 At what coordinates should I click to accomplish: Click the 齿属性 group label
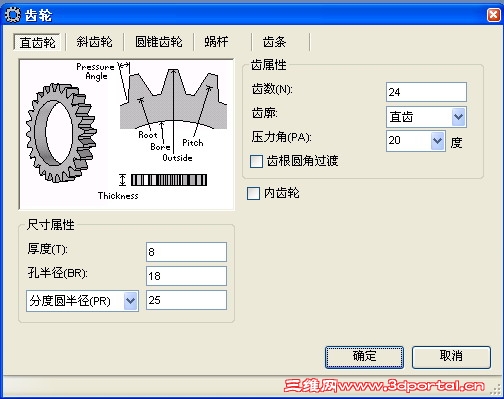pyautogui.click(x=269, y=65)
